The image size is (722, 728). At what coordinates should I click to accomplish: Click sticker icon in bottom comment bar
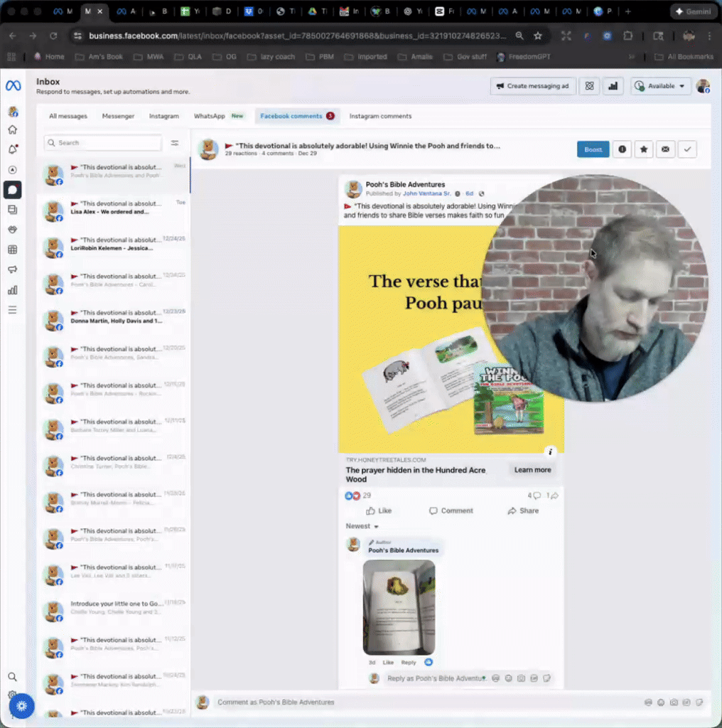tap(699, 702)
